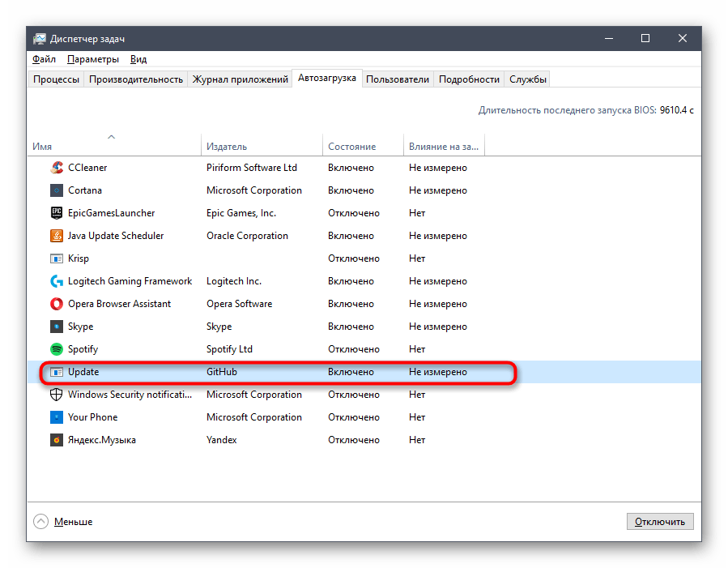Select the EpicGamesLauncher row name

tap(112, 213)
